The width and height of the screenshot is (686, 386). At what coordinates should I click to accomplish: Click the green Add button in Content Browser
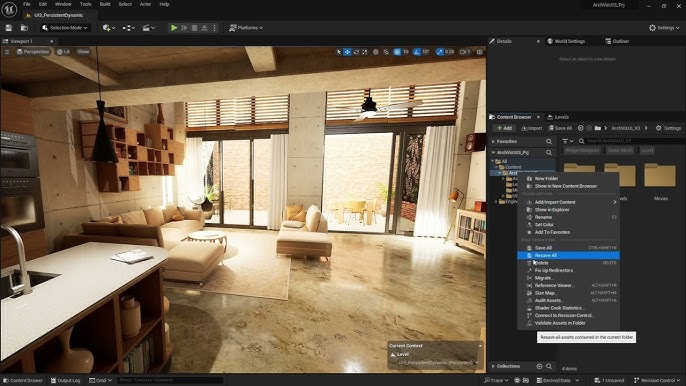tap(504, 128)
